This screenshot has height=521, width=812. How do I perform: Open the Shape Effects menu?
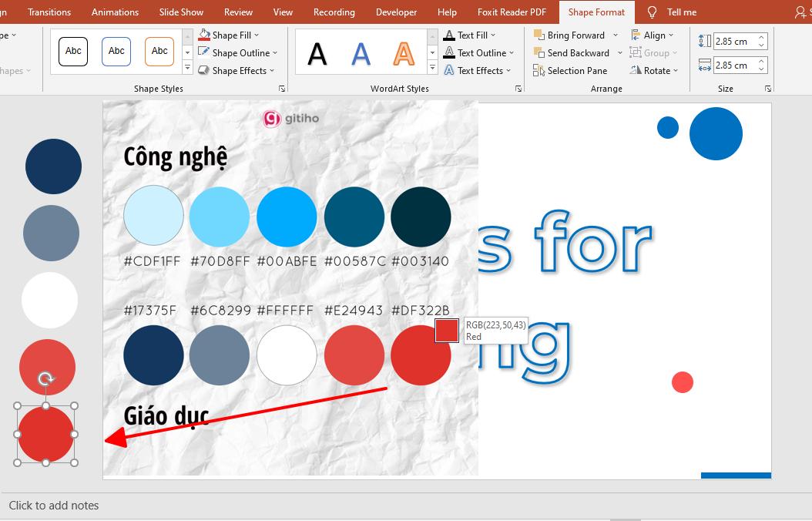point(237,70)
